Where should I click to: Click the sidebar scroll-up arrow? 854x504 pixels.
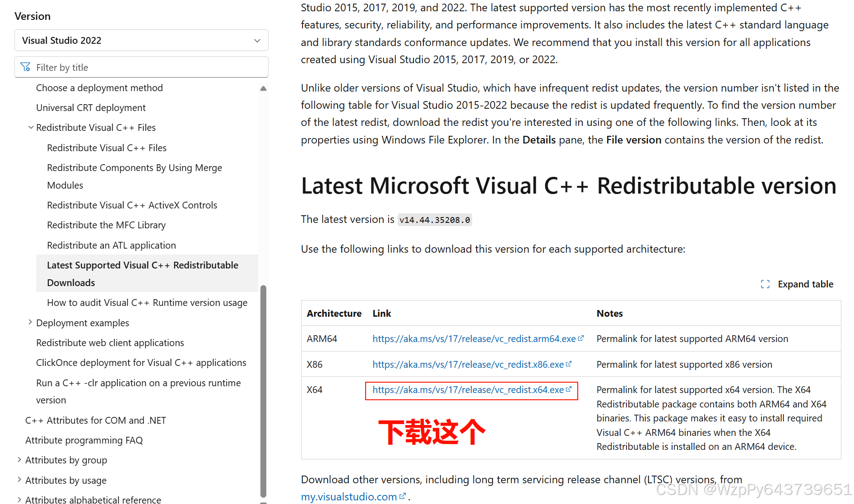tap(263, 88)
